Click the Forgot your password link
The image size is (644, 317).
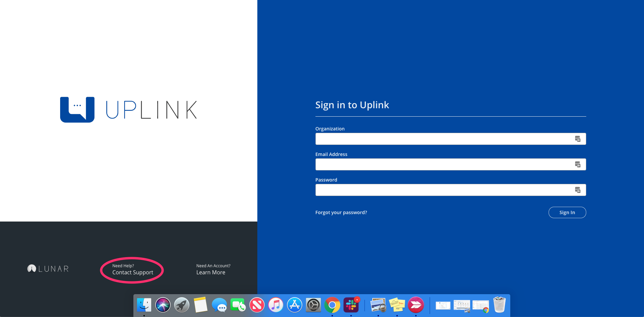341,212
